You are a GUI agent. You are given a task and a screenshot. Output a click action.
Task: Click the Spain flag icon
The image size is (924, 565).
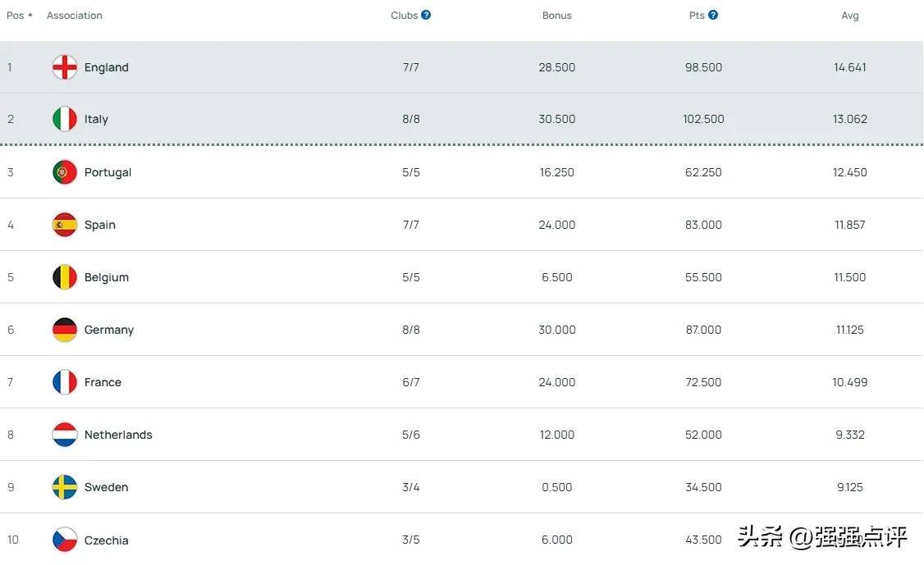tap(65, 225)
